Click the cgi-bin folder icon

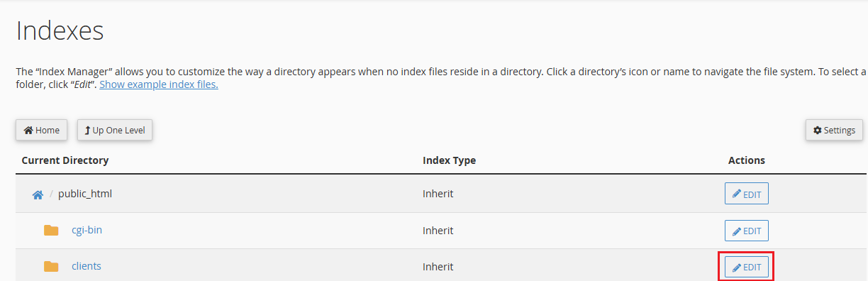pyautogui.click(x=51, y=230)
